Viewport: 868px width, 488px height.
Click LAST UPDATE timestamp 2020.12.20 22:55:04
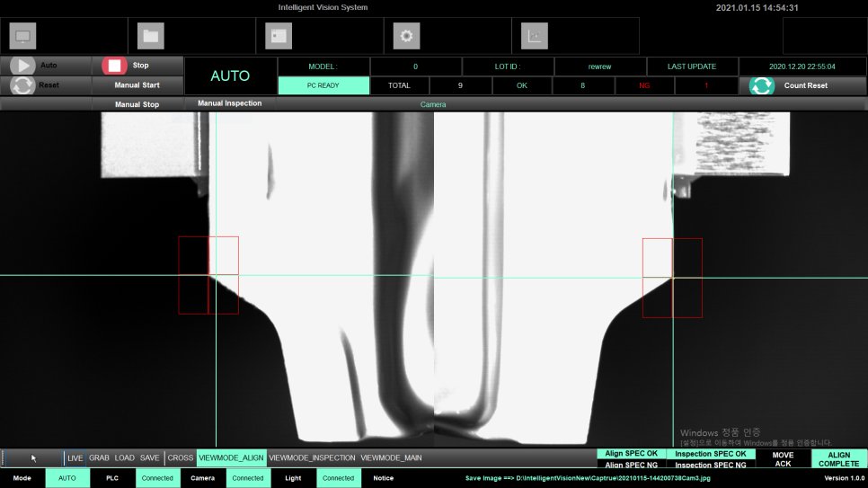(x=802, y=67)
